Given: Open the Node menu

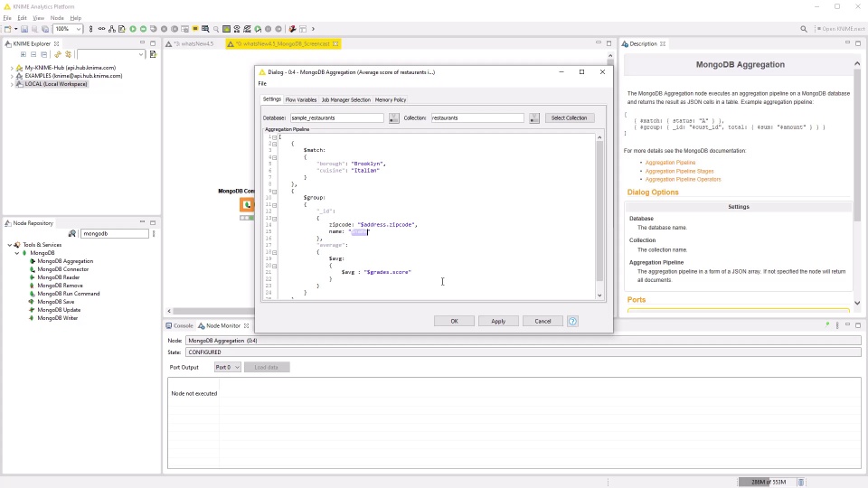Looking at the screenshot, I should click(x=57, y=18).
